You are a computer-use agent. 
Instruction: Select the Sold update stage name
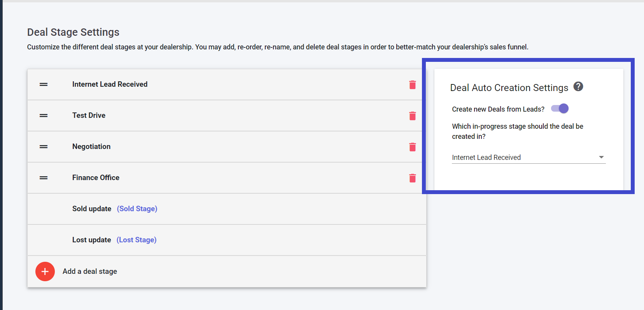[92, 209]
